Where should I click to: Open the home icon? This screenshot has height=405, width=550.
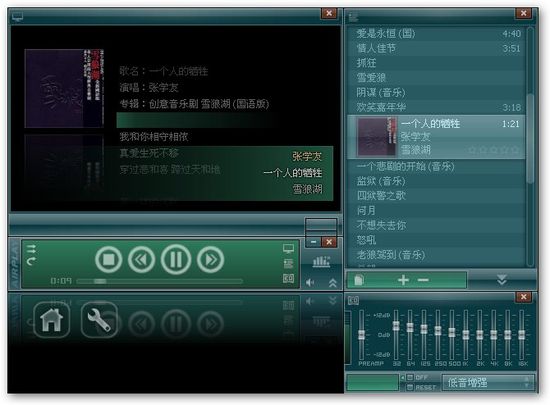(52, 320)
